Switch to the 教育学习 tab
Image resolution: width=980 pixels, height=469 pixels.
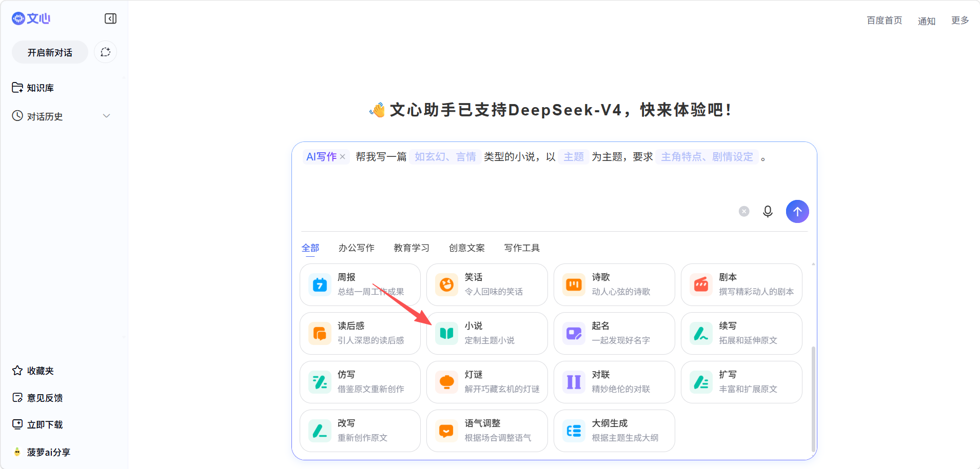[411, 248]
